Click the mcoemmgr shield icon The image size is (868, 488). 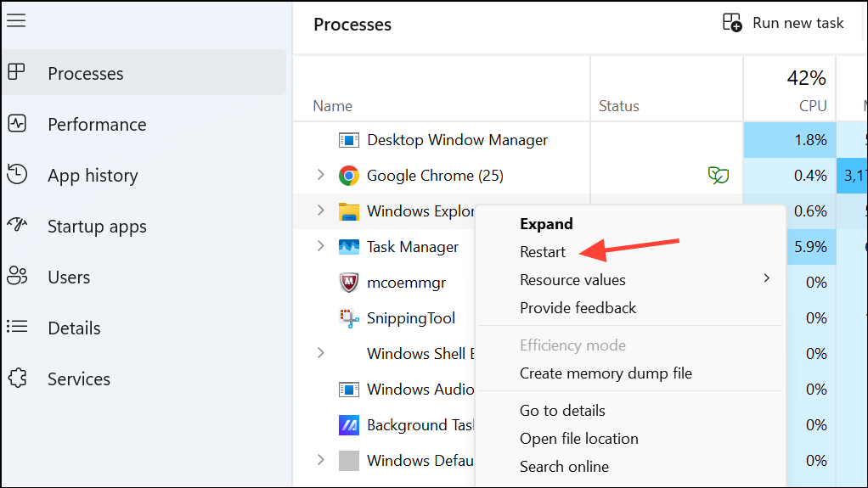coord(348,283)
